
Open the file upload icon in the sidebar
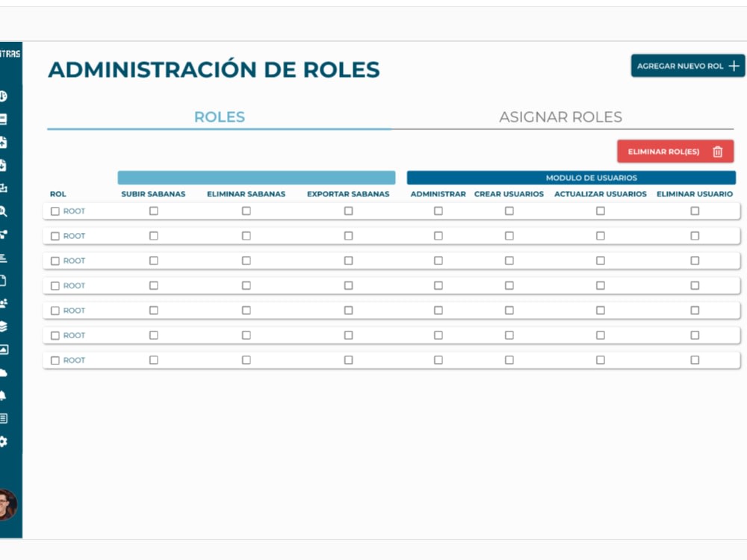coord(3,142)
